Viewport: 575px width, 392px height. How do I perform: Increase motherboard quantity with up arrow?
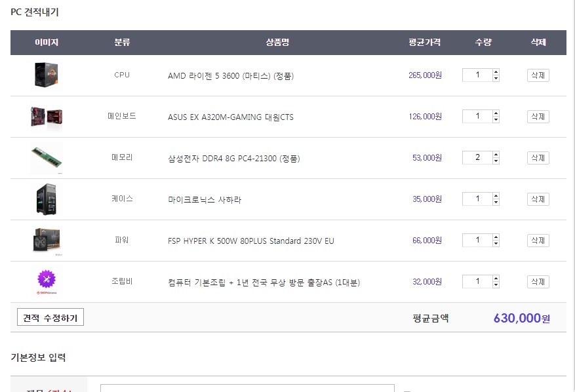coord(496,113)
